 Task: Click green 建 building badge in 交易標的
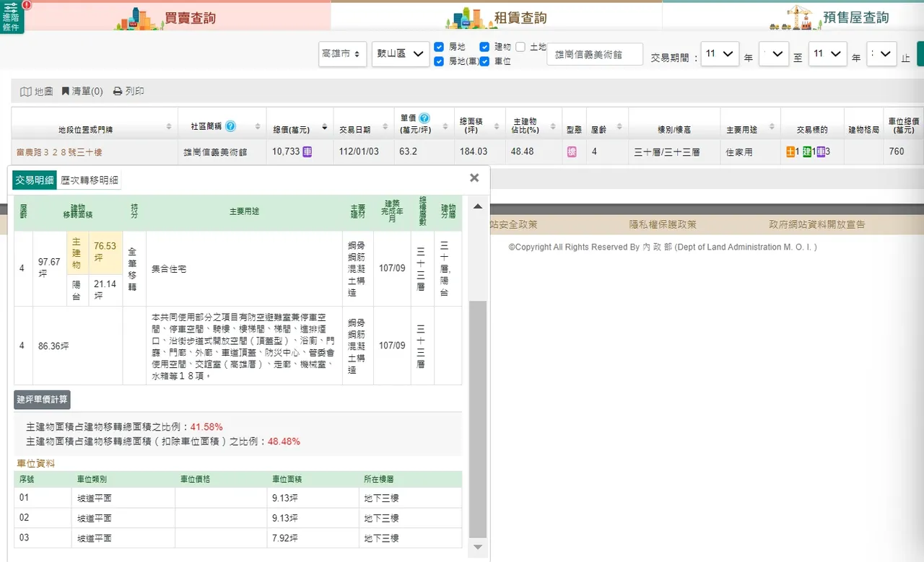[x=807, y=152]
